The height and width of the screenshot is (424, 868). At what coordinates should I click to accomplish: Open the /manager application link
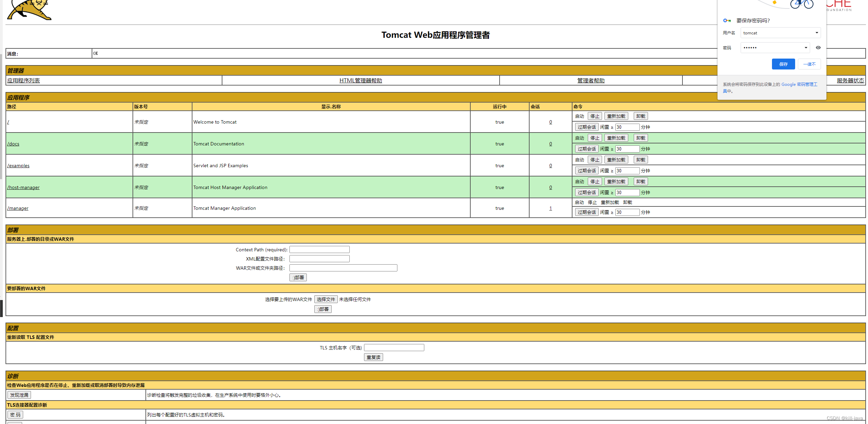[x=18, y=208]
